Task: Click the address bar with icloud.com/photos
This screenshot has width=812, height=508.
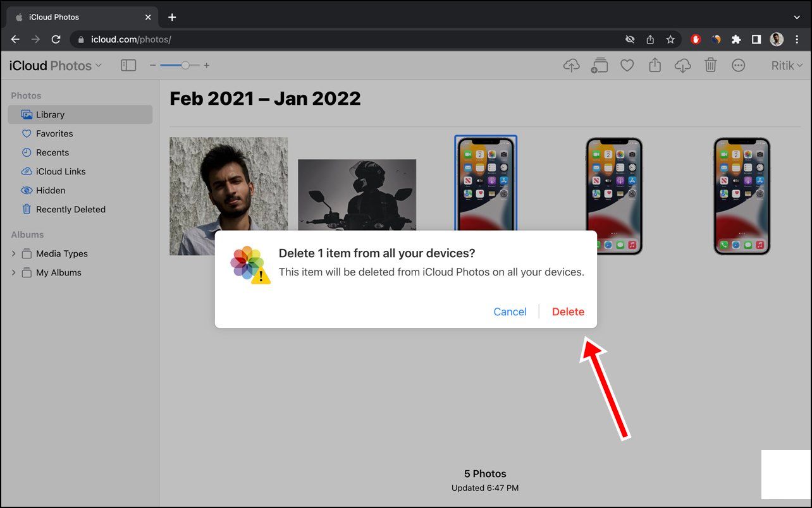Action: tap(376, 39)
